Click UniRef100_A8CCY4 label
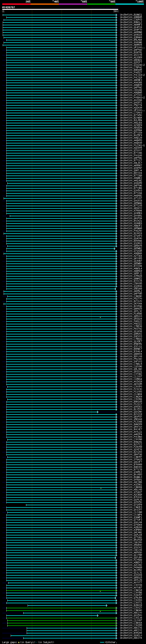Image resolution: width=146 pixels, height=644 pixels. point(131,638)
